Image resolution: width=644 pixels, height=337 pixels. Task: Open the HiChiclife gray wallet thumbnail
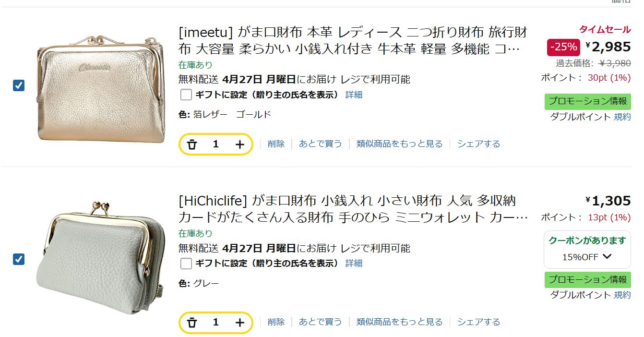tap(101, 259)
